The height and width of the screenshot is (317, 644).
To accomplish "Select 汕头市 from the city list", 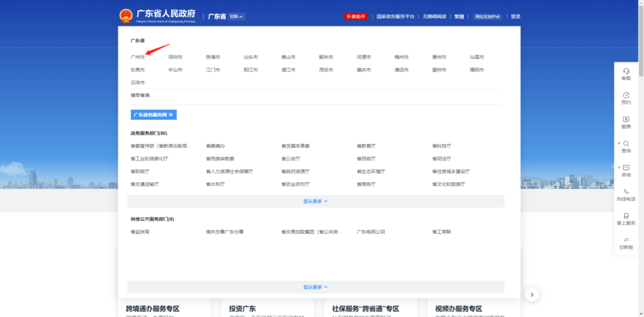I will click(250, 57).
